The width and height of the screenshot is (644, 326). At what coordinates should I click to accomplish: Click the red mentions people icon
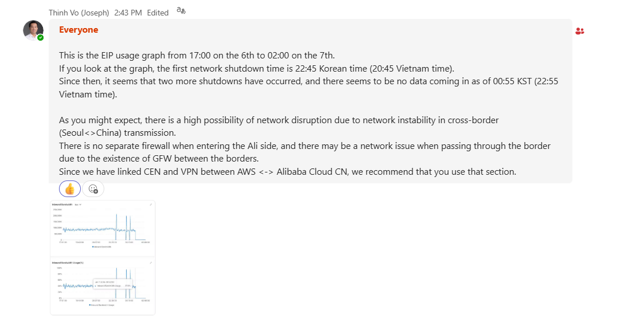point(579,31)
